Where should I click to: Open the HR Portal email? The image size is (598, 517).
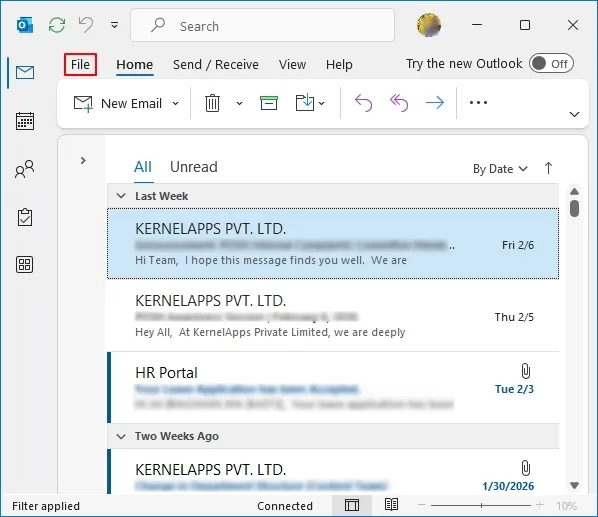coord(333,387)
